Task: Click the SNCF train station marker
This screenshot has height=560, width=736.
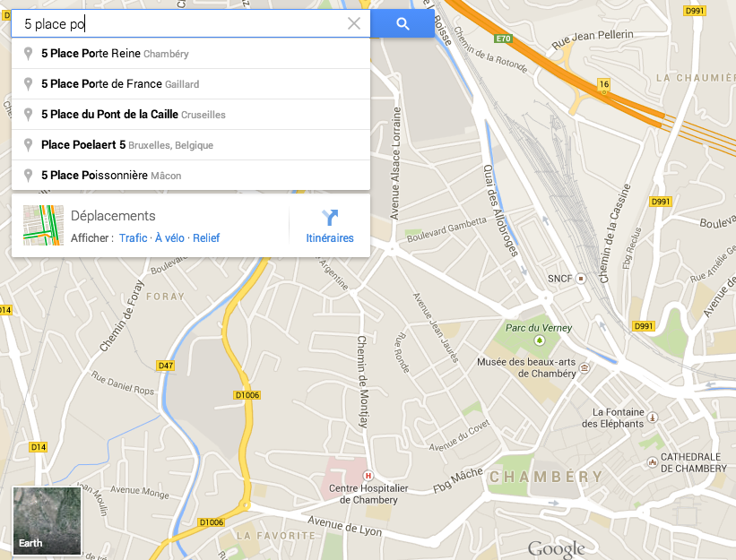Action: tap(581, 279)
